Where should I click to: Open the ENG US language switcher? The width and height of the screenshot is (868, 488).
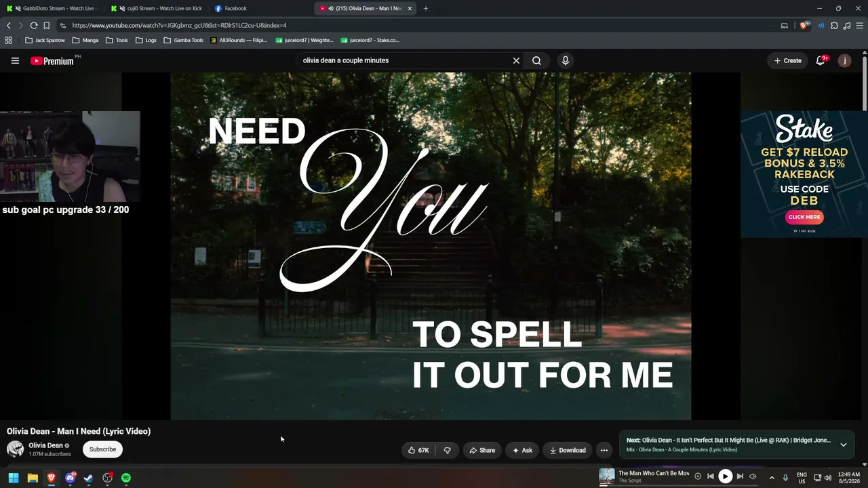point(802,478)
